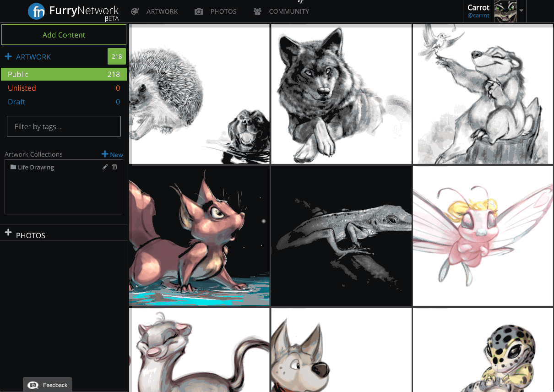Click the Photos camera icon in top navigation

[199, 11]
